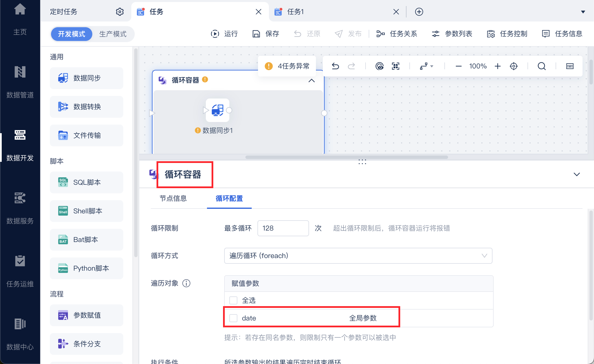Viewport: 594px width, 364px height.
Task: Collapse the bottom 循环容器 config panel
Action: coord(577,174)
